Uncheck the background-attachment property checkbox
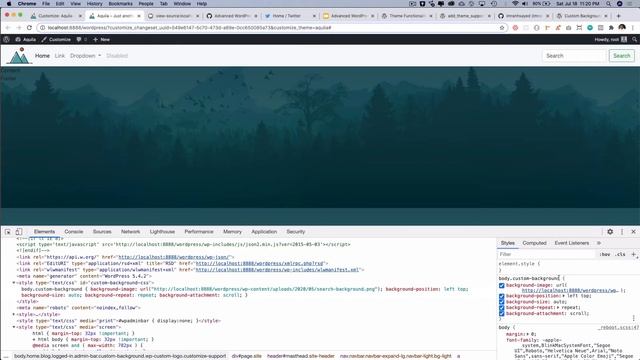The width and height of the screenshot is (640, 360). coord(502,313)
